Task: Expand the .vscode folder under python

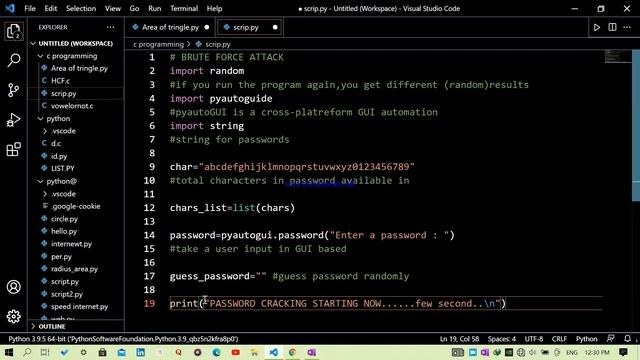Action: click(x=63, y=131)
